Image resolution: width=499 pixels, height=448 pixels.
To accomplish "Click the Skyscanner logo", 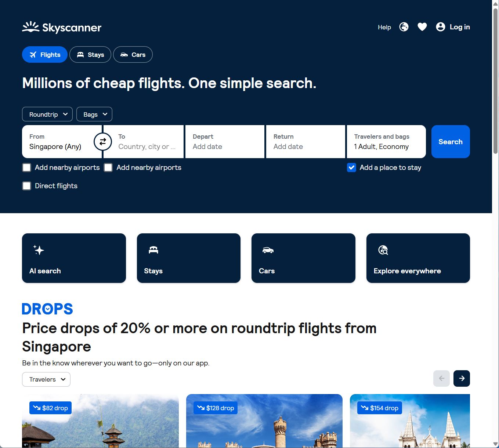I will click(62, 28).
